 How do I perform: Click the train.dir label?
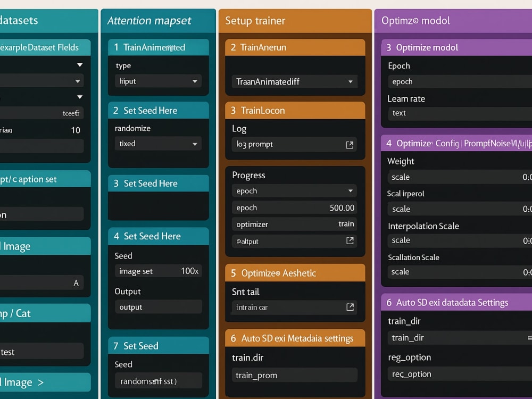point(248,358)
